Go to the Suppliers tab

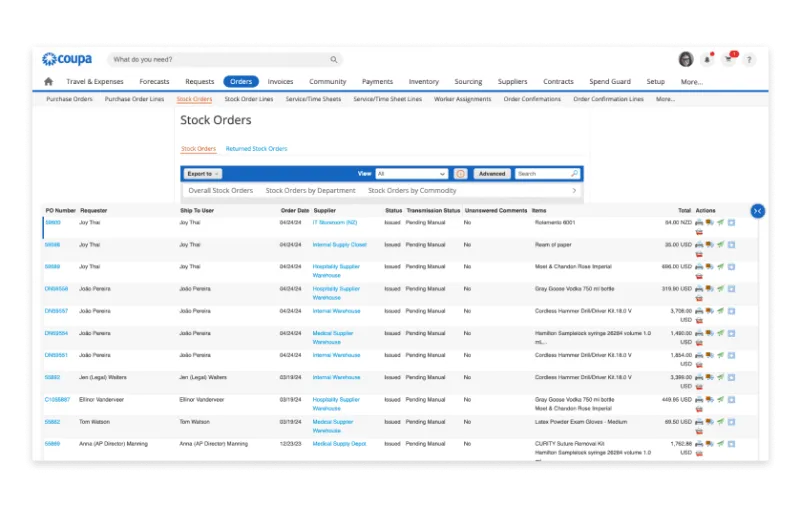pyautogui.click(x=512, y=82)
